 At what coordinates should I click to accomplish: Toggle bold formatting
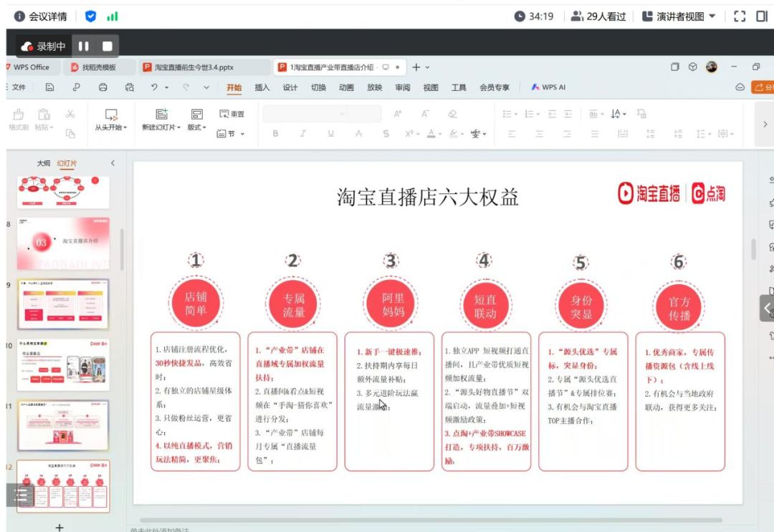coord(275,134)
